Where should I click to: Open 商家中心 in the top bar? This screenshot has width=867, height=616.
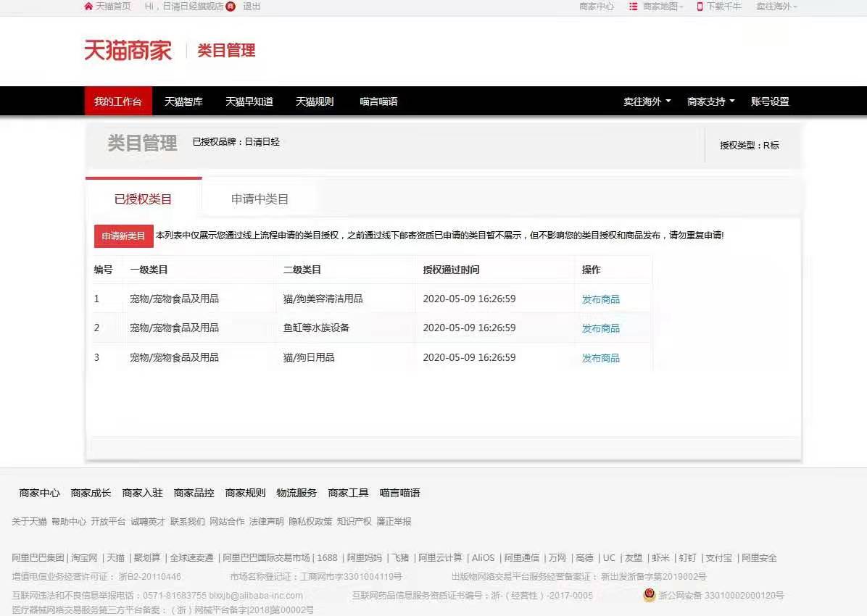(597, 6)
